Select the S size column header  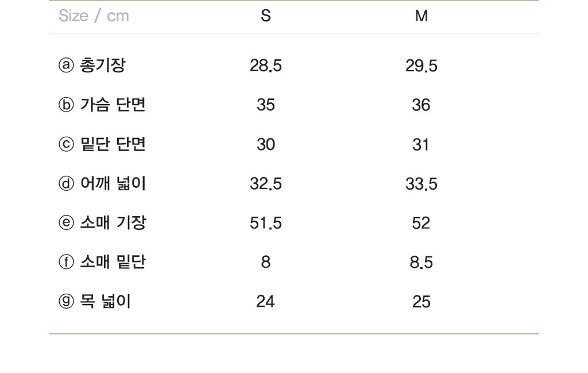(x=265, y=16)
